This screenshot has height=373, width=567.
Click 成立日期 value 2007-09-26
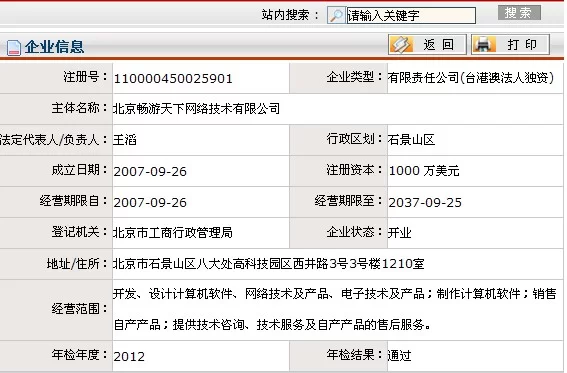(x=150, y=171)
